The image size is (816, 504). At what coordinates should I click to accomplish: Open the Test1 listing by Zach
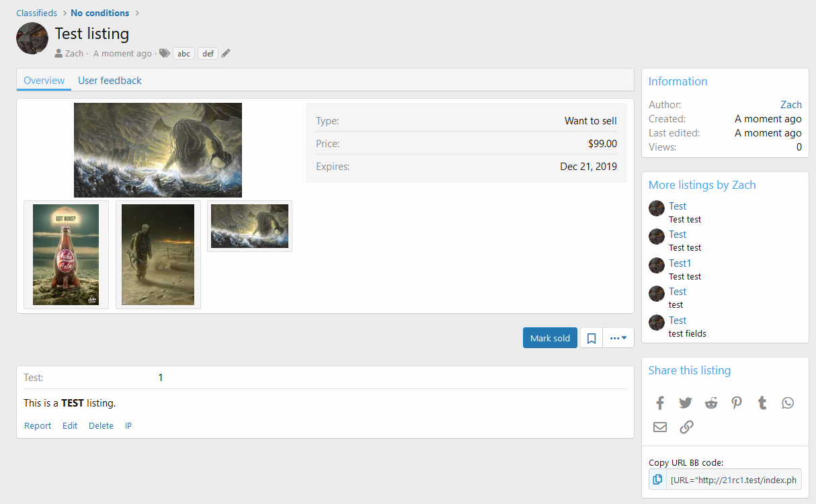pos(680,263)
